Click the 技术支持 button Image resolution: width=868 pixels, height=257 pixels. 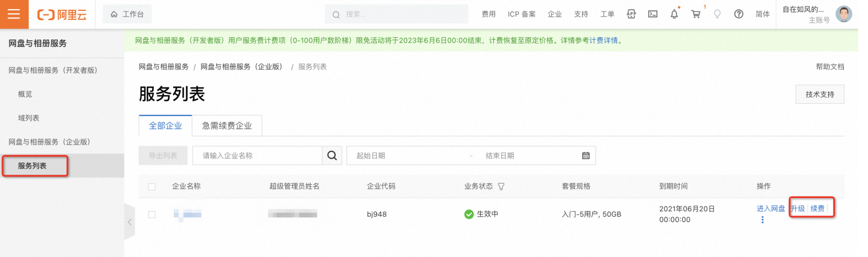pyautogui.click(x=820, y=95)
